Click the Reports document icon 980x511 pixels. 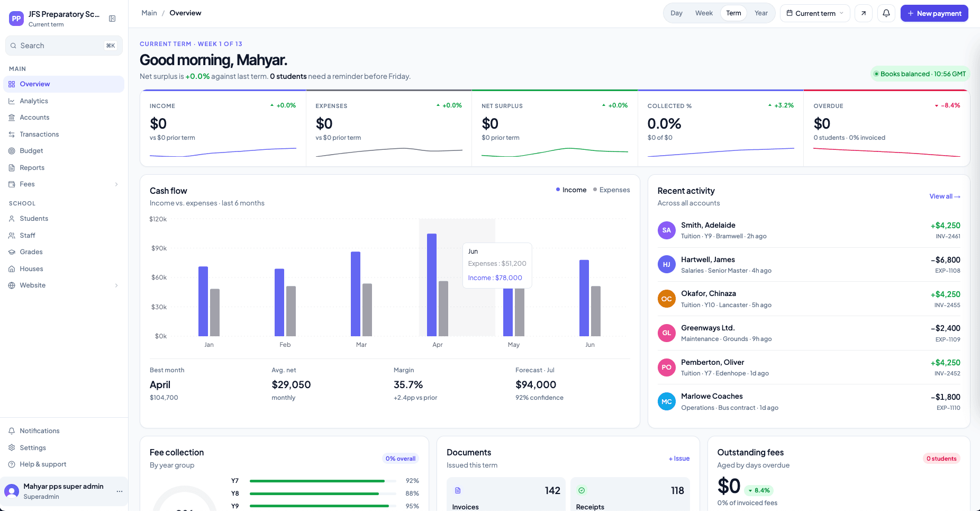pos(12,168)
